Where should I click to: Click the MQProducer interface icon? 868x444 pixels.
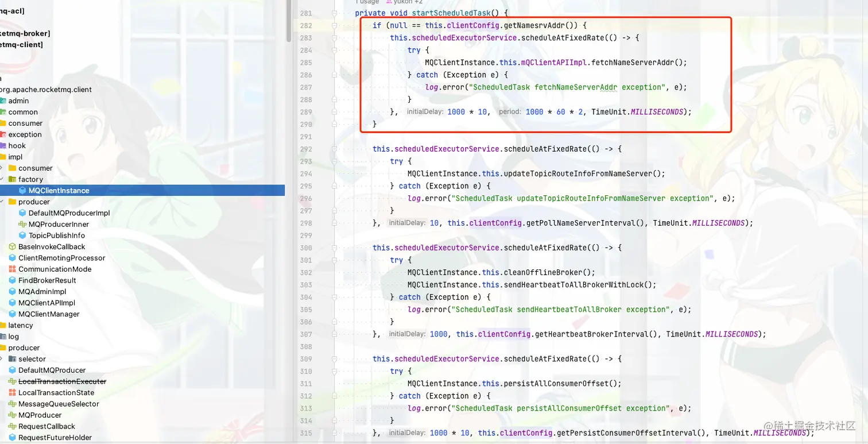[13, 415]
